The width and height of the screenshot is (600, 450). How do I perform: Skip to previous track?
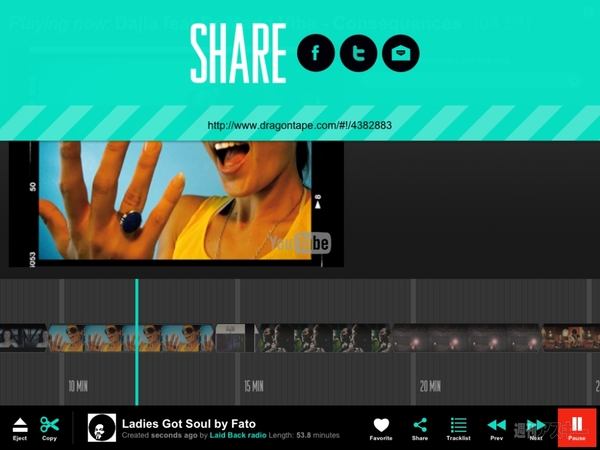point(496,428)
